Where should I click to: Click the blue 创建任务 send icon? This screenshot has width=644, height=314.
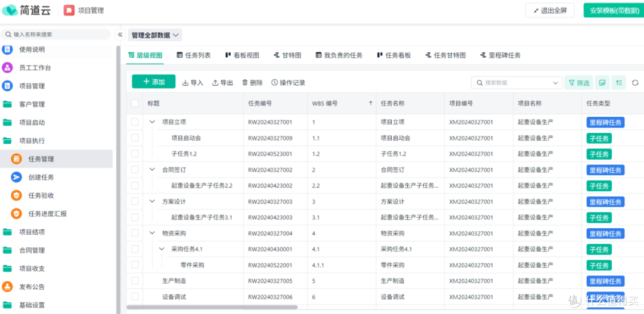(17, 177)
